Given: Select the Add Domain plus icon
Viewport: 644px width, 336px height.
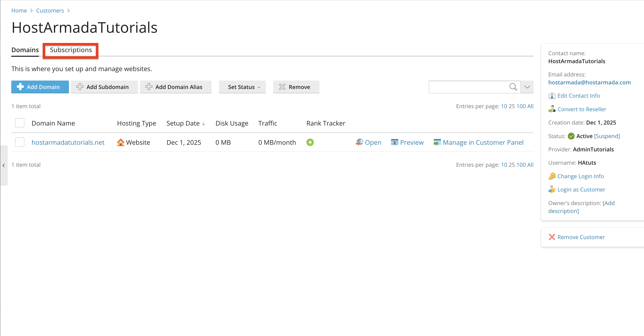Looking at the screenshot, I should pos(20,87).
